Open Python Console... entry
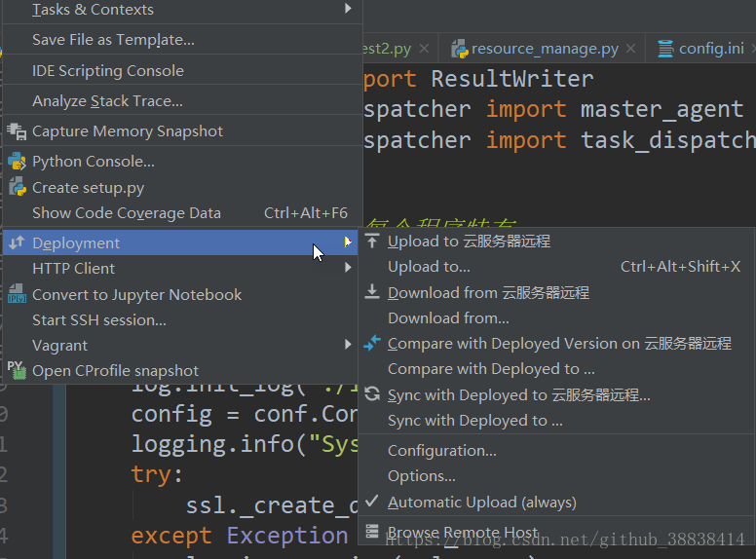756x559 pixels. coord(183,162)
